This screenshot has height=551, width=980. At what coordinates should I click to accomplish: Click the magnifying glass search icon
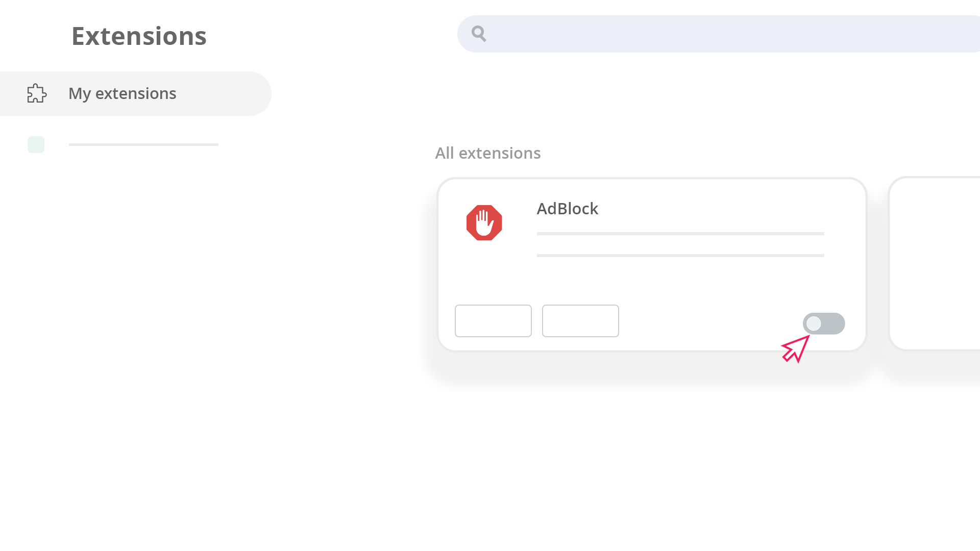(479, 34)
